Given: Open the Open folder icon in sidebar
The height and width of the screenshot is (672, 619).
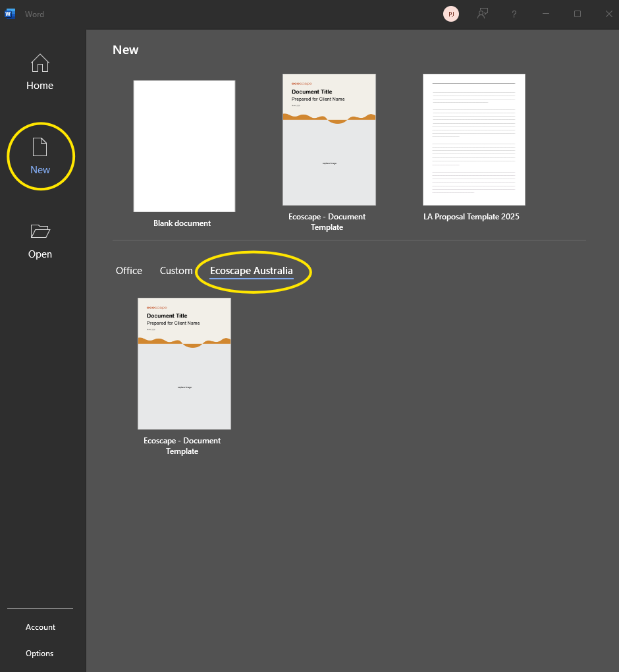Looking at the screenshot, I should click(40, 231).
